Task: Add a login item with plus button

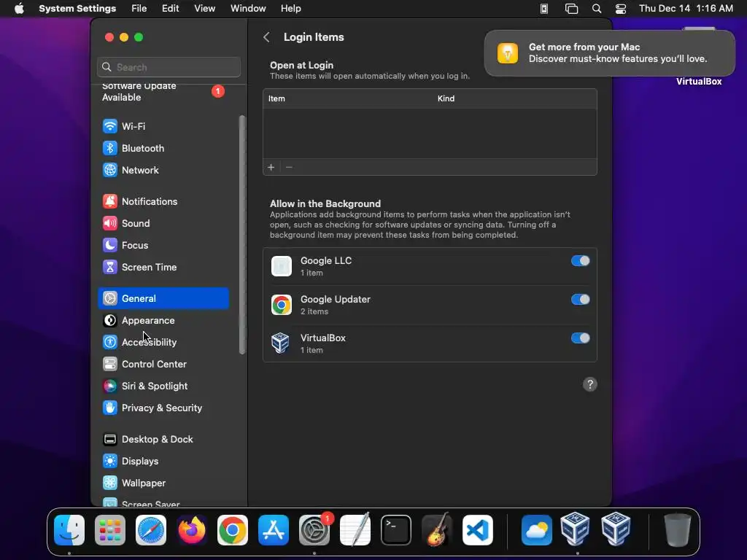Action: 271,167
